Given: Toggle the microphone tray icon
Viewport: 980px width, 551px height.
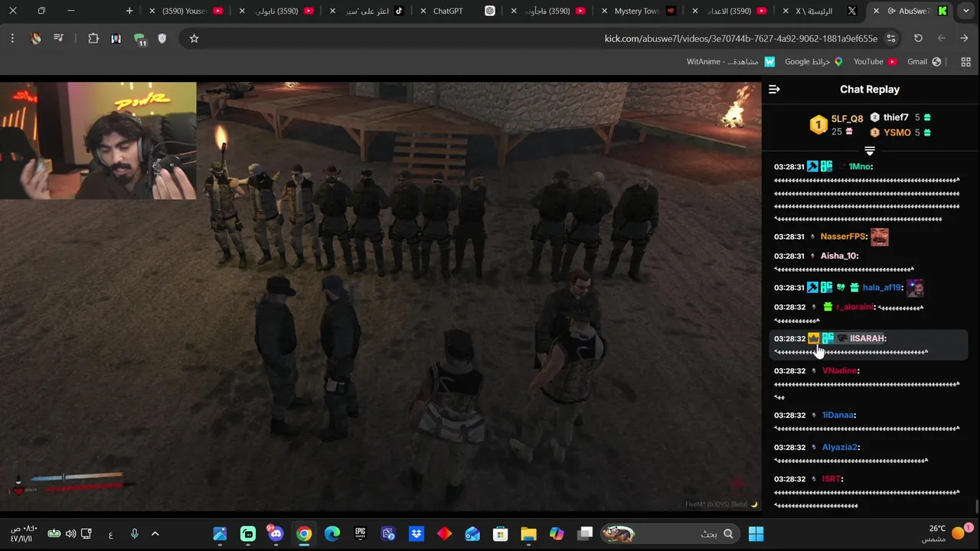Looking at the screenshot, I should coord(134,533).
